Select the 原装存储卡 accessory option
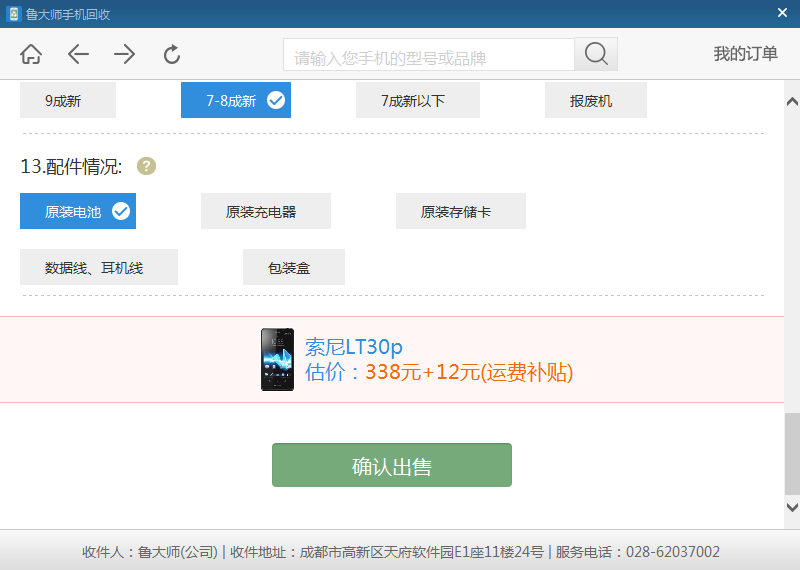Screen dimensions: 800x570 point(461,211)
